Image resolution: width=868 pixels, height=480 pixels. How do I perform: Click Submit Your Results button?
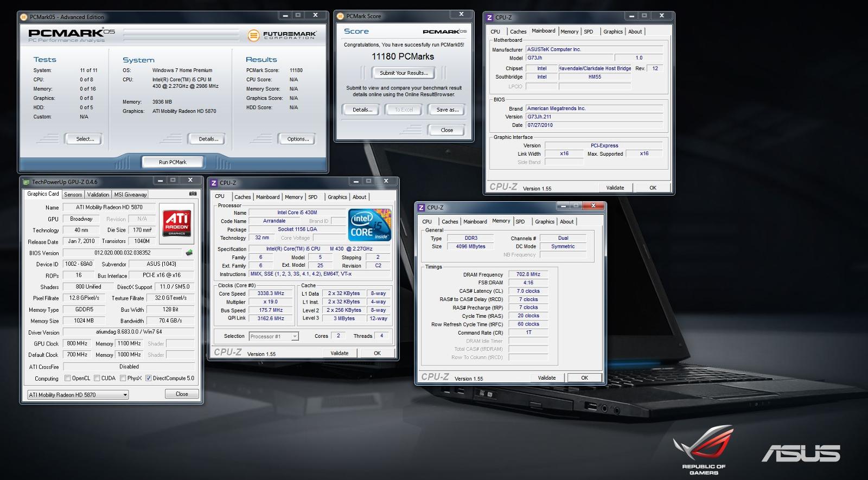click(x=404, y=73)
